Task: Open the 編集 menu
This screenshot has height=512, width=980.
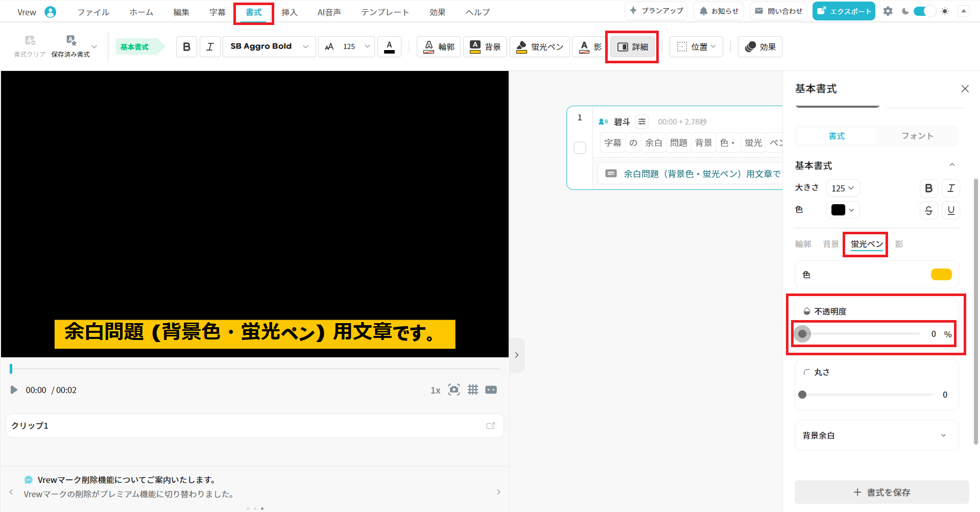Action: point(181,12)
